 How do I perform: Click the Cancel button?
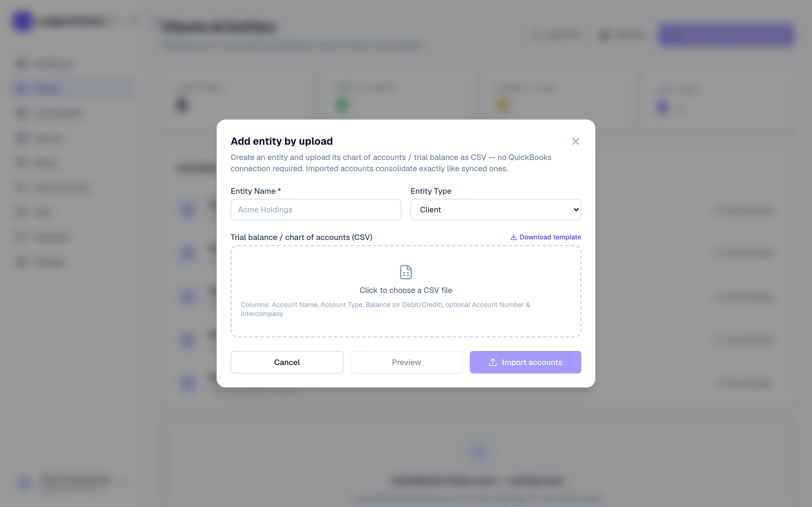click(287, 362)
